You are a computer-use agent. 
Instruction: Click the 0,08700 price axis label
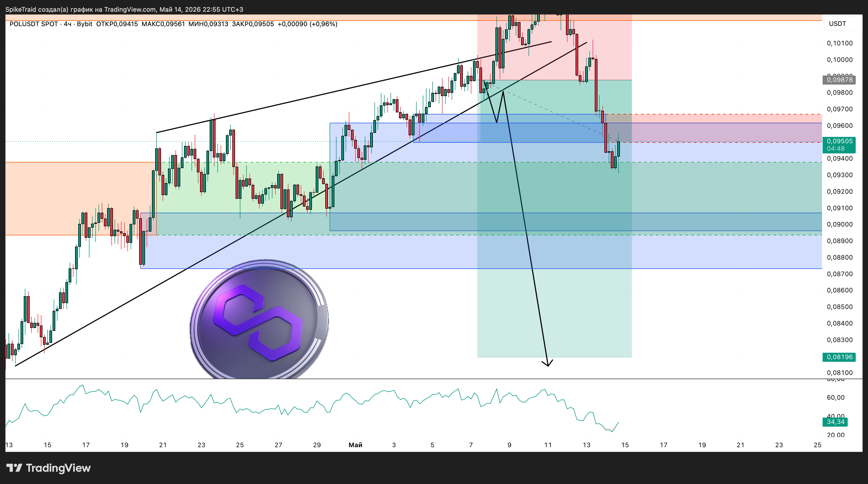click(x=840, y=274)
